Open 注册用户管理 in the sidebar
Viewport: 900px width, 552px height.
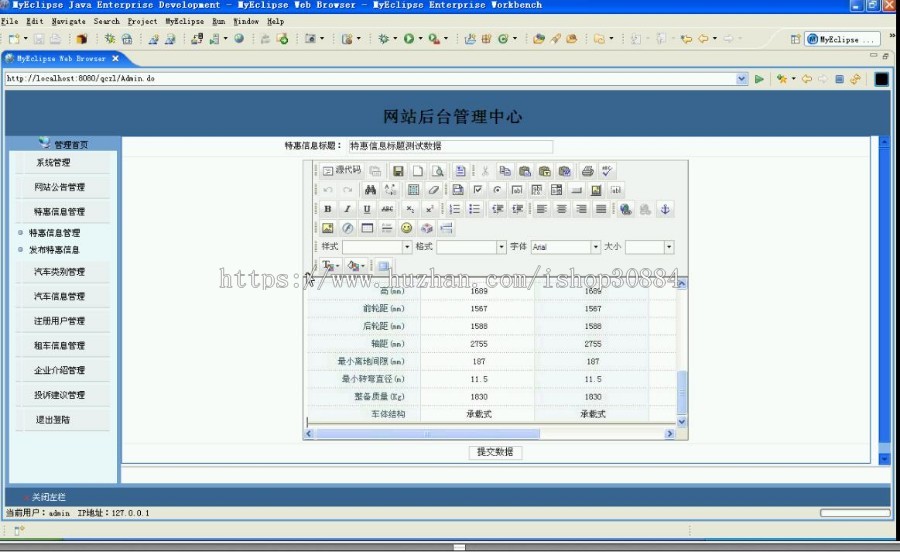pos(59,321)
